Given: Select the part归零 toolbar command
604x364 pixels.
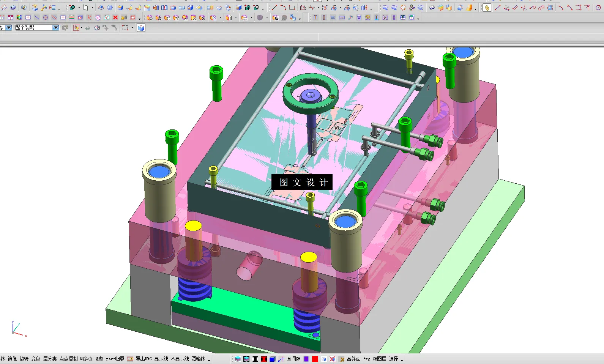Looking at the screenshot, I should tap(115, 359).
